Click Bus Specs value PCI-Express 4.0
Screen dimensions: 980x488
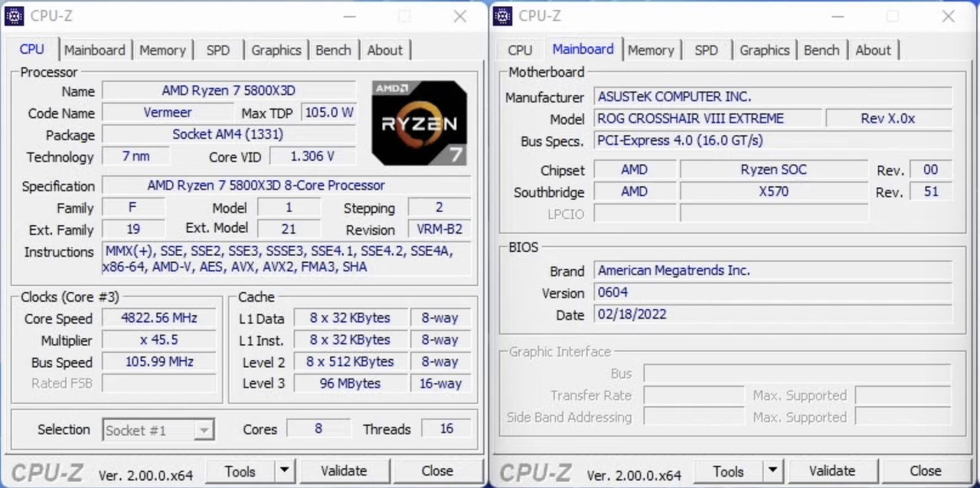tap(773, 140)
